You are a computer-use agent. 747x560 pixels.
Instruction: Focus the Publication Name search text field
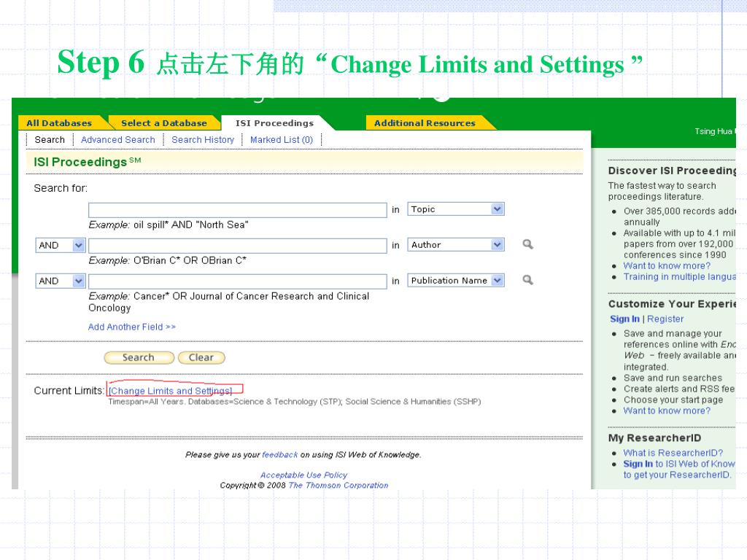[238, 281]
